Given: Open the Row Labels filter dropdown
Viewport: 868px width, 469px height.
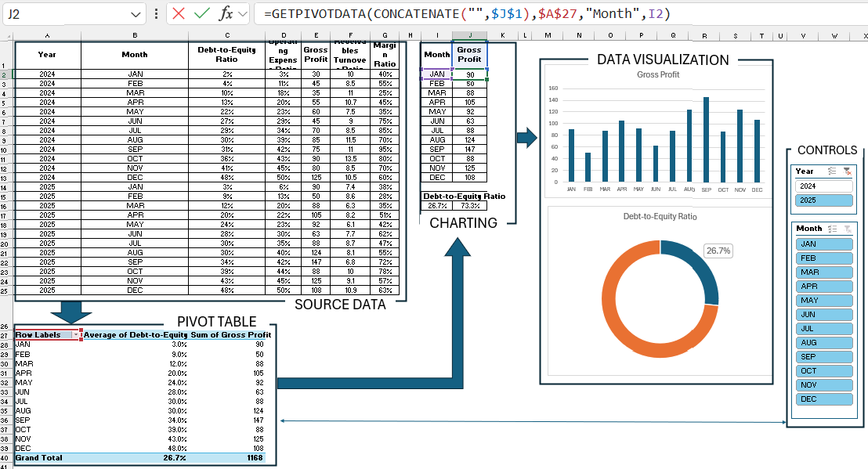Looking at the screenshot, I should coord(78,334).
